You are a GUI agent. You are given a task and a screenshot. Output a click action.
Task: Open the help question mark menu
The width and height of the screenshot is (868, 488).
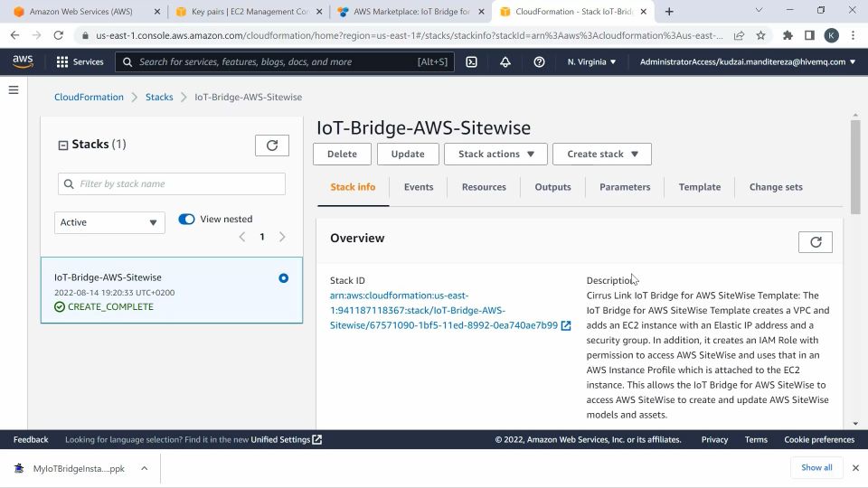[x=539, y=62]
